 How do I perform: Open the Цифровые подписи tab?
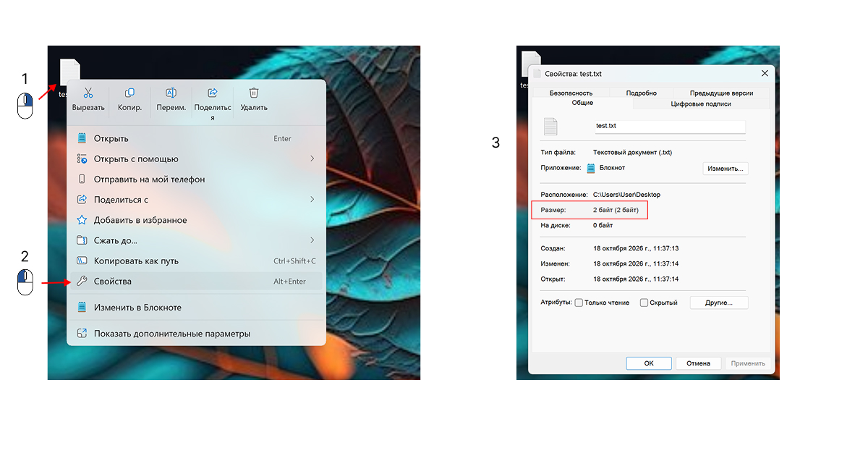coord(701,104)
